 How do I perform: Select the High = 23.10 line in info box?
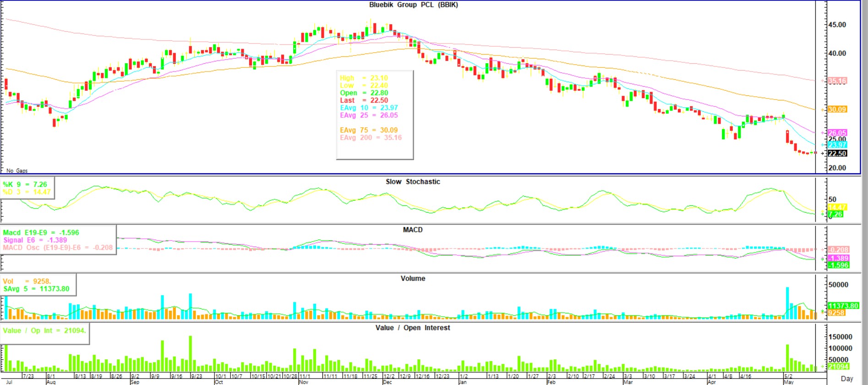[x=364, y=78]
